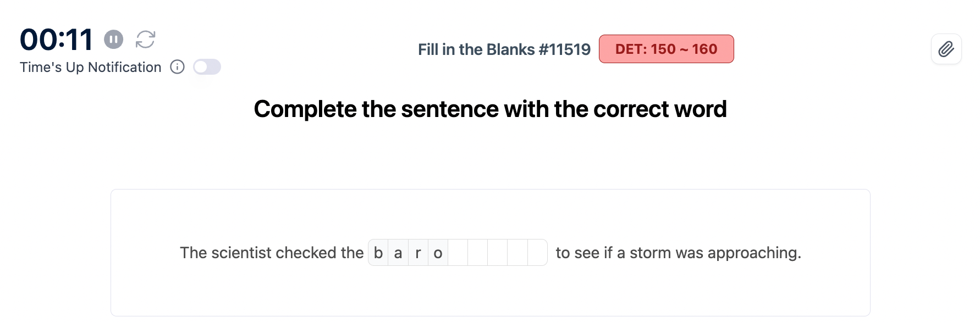
Task: Click the text "to see if a storm was approaching"
Action: click(678, 253)
